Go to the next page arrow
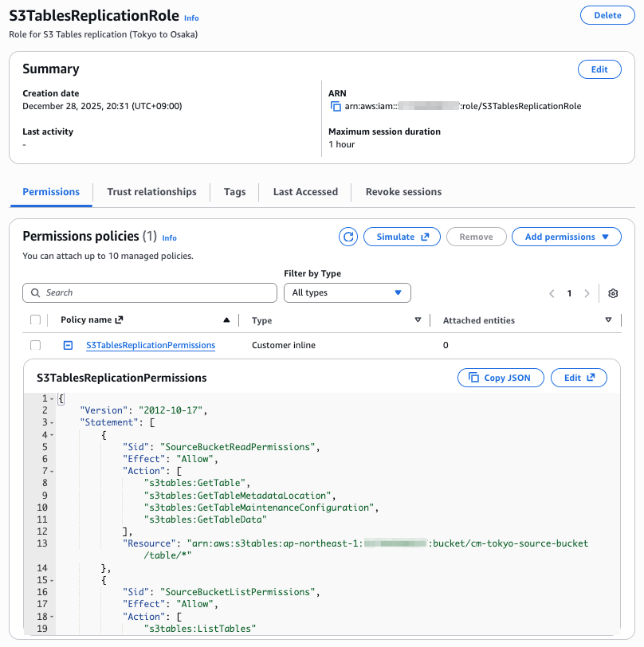The height and width of the screenshot is (647, 644). [587, 293]
